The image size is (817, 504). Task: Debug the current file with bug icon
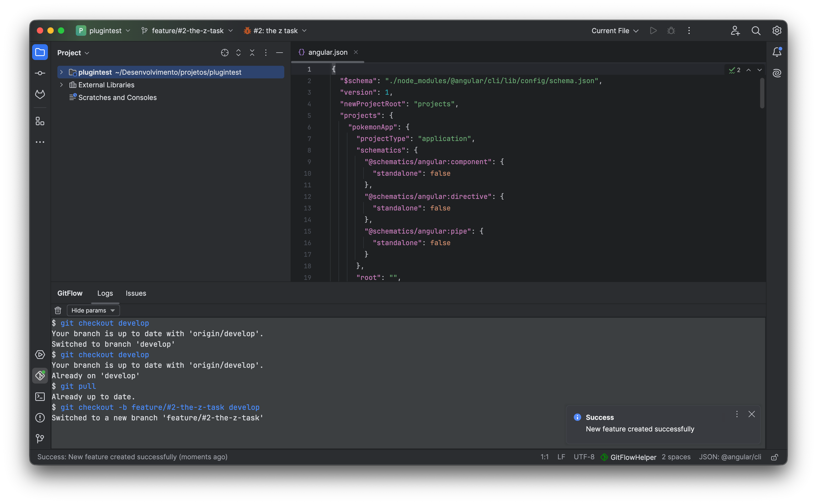[x=671, y=31]
